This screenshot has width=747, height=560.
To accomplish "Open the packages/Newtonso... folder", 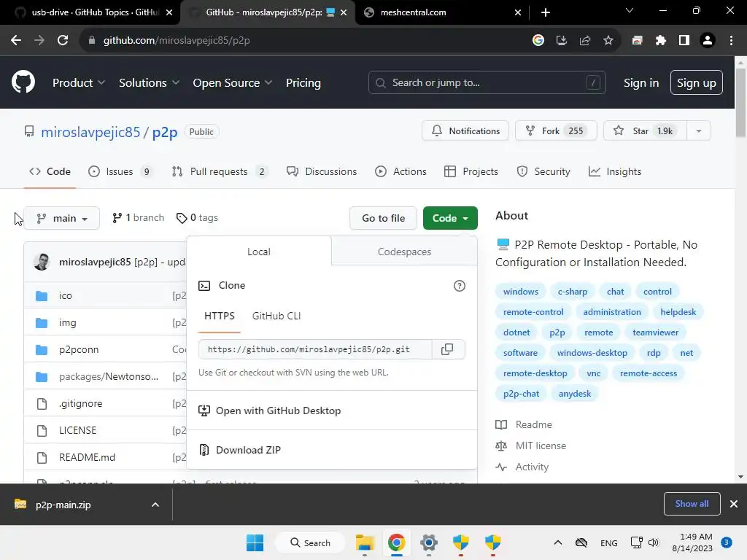I will pyautogui.click(x=108, y=377).
